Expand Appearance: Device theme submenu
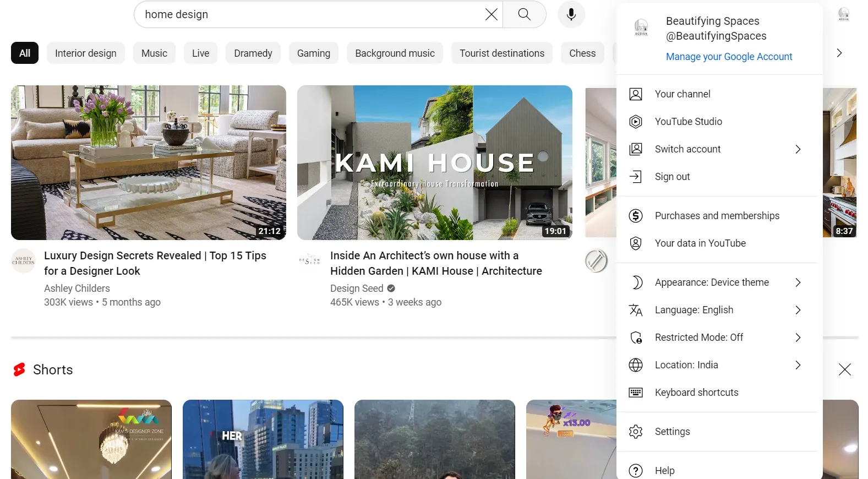Screen dimensions: 868x479 798,282
